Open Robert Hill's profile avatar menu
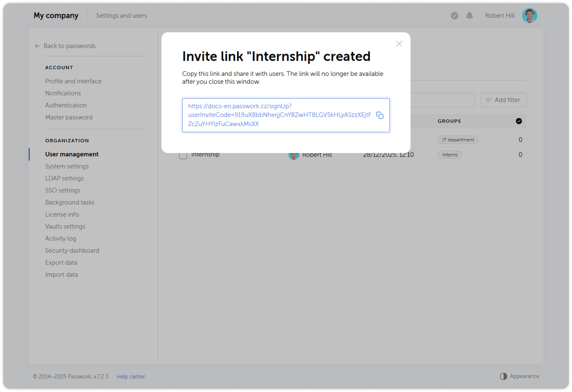This screenshot has width=572, height=392. point(529,15)
